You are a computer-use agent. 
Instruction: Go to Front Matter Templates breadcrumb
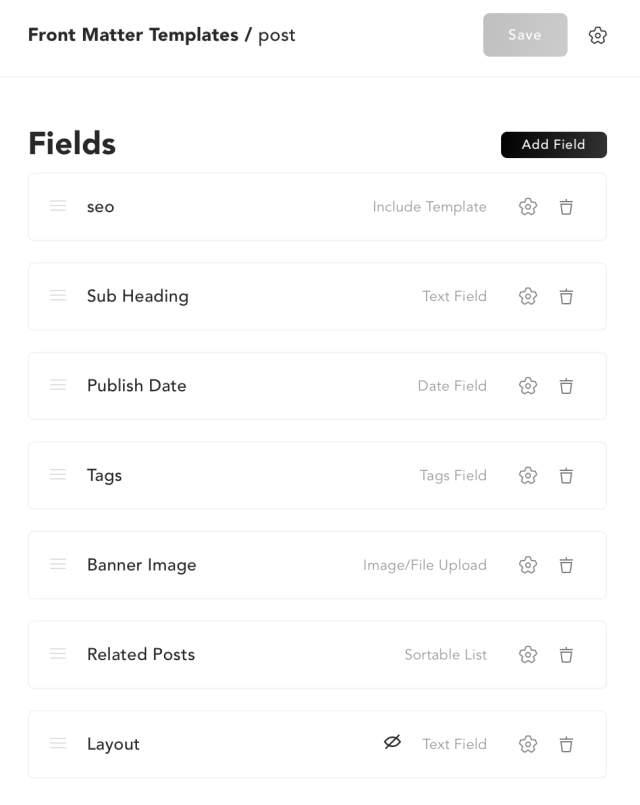click(x=133, y=35)
